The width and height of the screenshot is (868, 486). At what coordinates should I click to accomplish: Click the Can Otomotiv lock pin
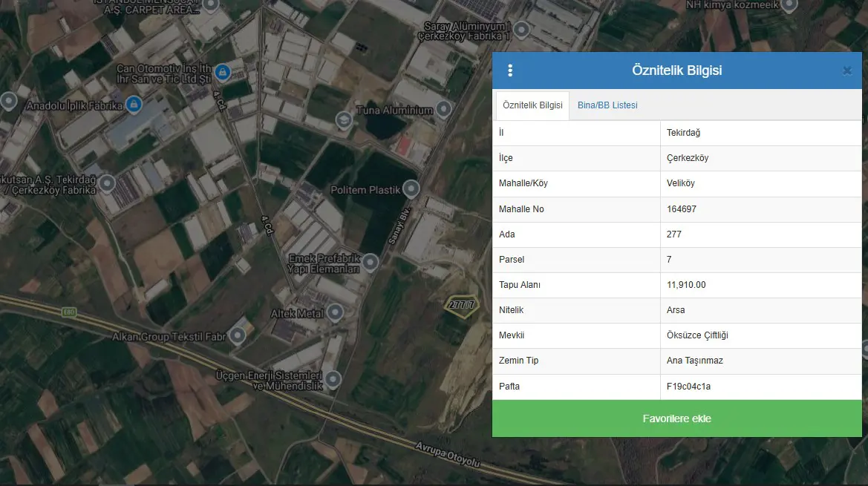point(223,72)
